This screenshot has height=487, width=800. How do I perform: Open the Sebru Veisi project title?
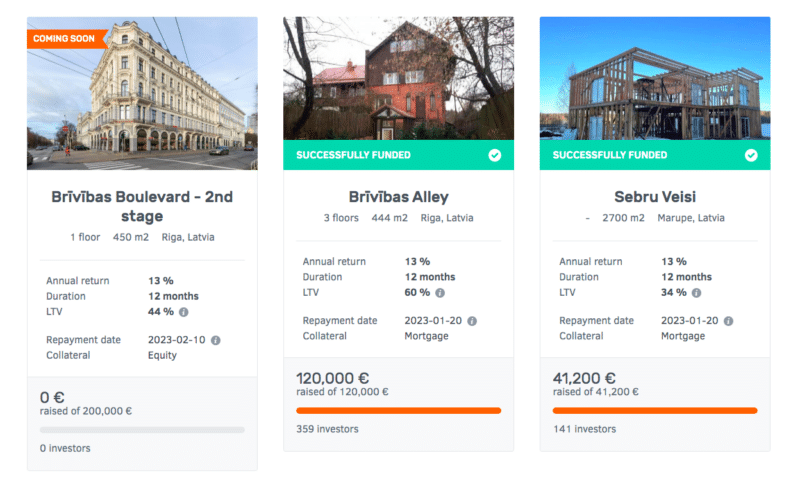654,197
